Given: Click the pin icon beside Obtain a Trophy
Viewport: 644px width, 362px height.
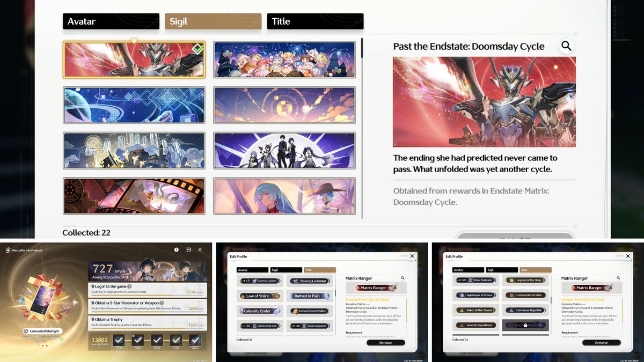Looking at the screenshot, I should point(93,319).
